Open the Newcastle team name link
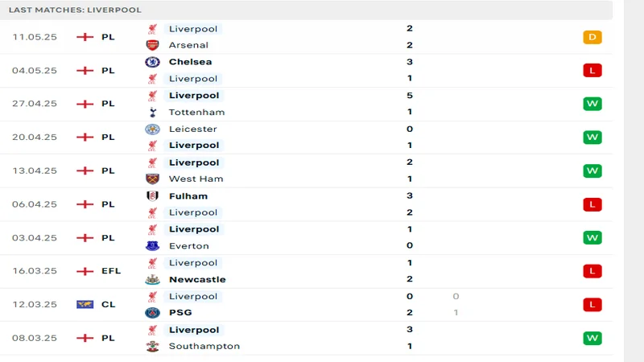Viewport: 644px width, 362px height. [x=197, y=279]
